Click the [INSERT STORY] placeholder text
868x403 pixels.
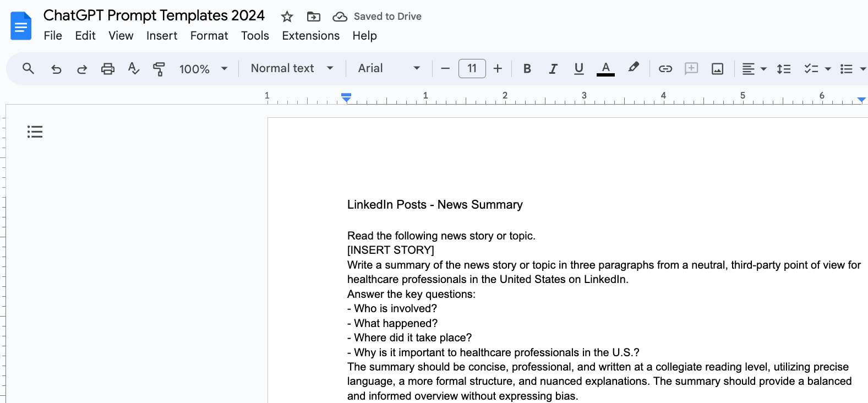click(x=391, y=250)
